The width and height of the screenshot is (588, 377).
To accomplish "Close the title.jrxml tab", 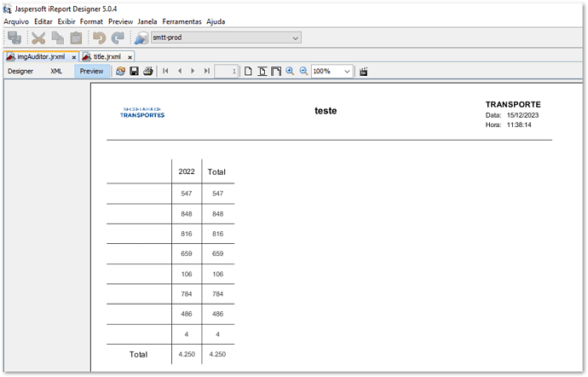I will click(130, 57).
